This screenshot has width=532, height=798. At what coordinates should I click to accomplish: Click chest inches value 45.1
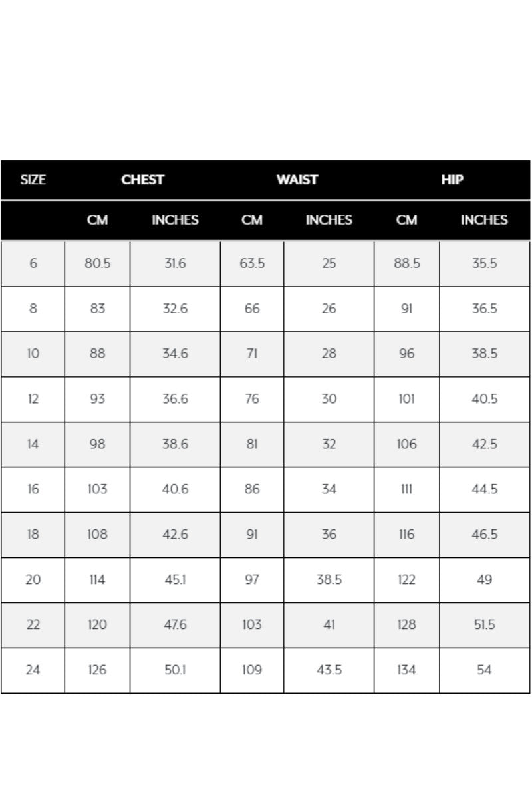[175, 580]
